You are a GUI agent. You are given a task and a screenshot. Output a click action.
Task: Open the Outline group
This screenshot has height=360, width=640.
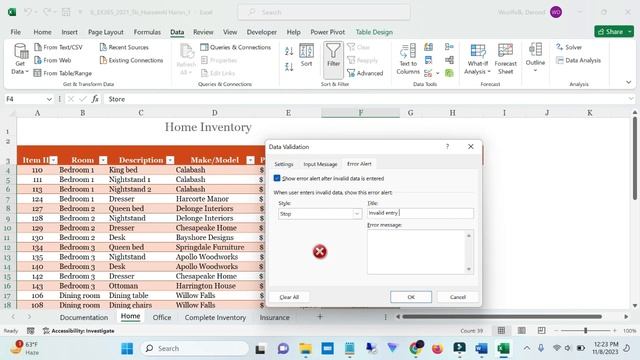pos(535,57)
